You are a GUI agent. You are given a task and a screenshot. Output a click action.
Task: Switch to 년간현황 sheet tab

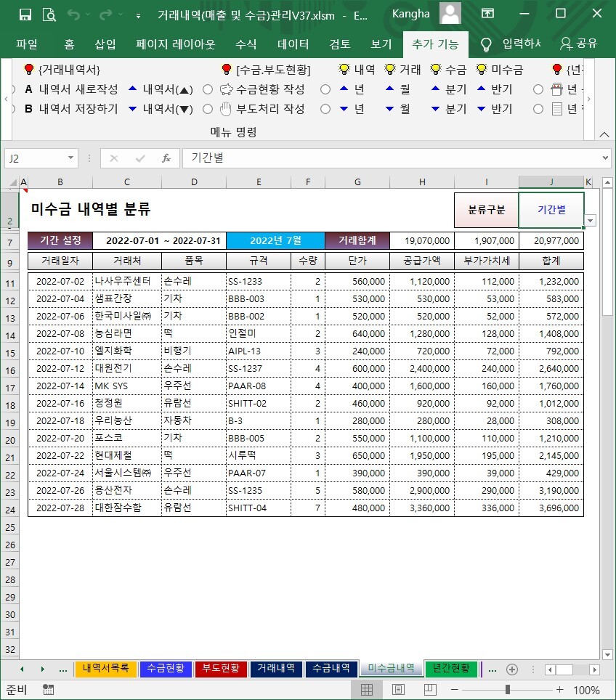point(451,668)
